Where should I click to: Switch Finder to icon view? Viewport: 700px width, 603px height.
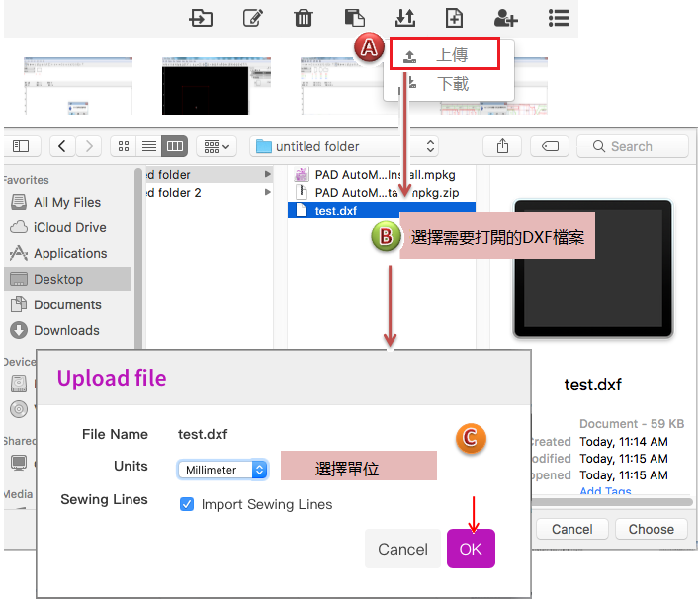click(x=124, y=146)
